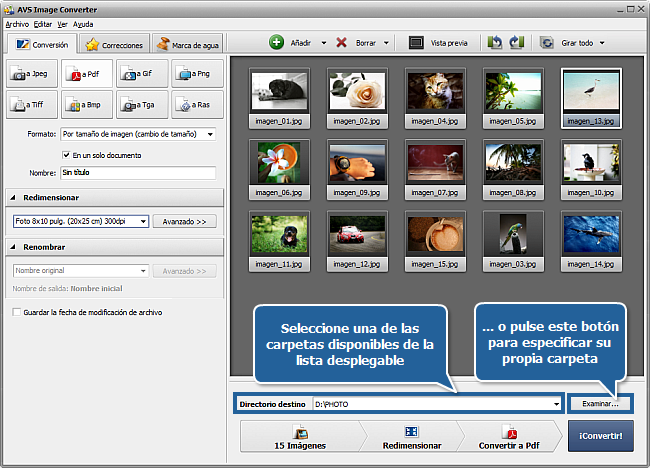Image resolution: width=650 pixels, height=468 pixels.
Task: Click the rotate left toolbar icon
Action: pyautogui.click(x=495, y=43)
